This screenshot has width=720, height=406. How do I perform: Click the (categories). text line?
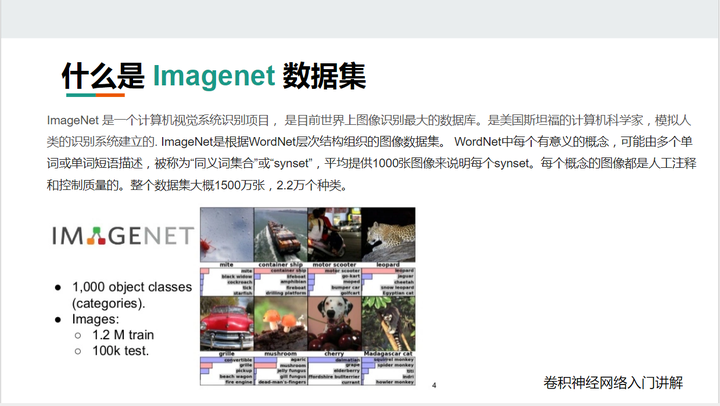[108, 304]
